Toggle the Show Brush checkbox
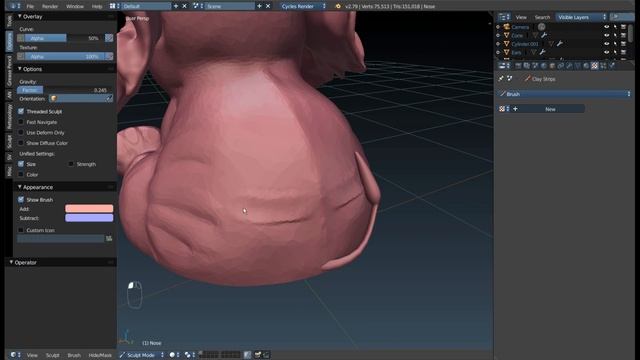 coord(21,200)
